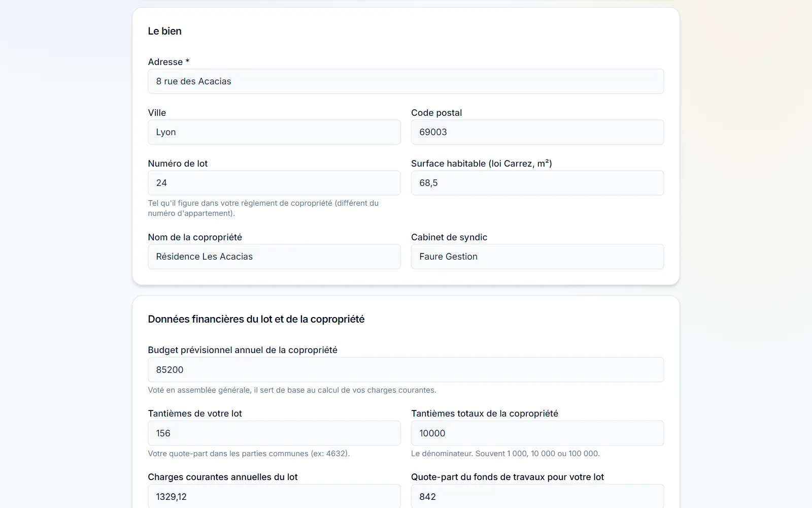This screenshot has height=508, width=812.
Task: Click the 'Code postal' label
Action: (x=436, y=113)
